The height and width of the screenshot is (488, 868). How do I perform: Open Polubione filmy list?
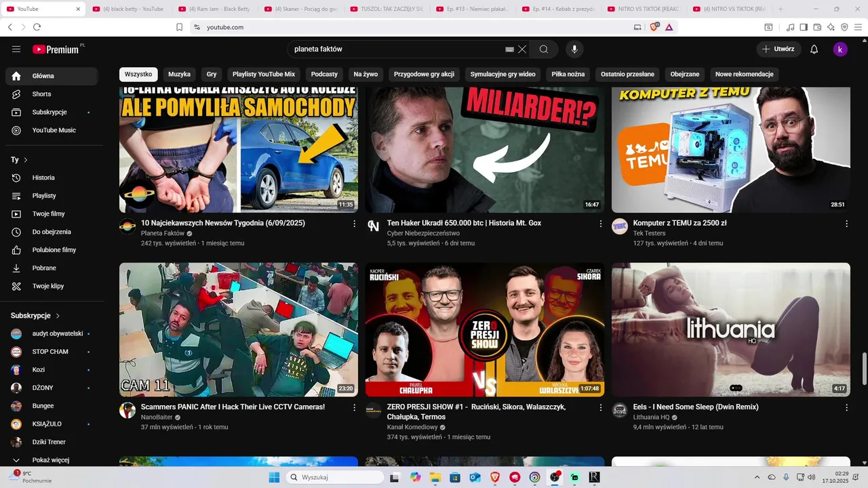tap(54, 250)
